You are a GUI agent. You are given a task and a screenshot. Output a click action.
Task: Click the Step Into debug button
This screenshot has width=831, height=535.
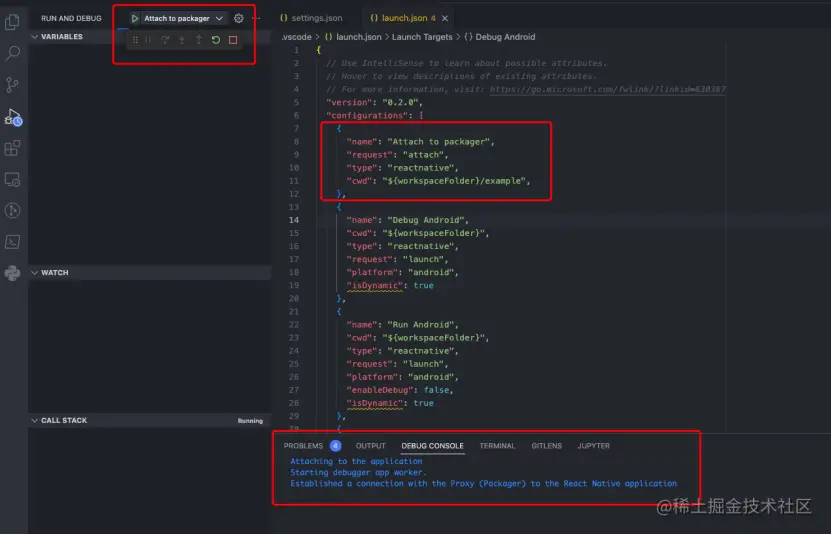click(182, 40)
